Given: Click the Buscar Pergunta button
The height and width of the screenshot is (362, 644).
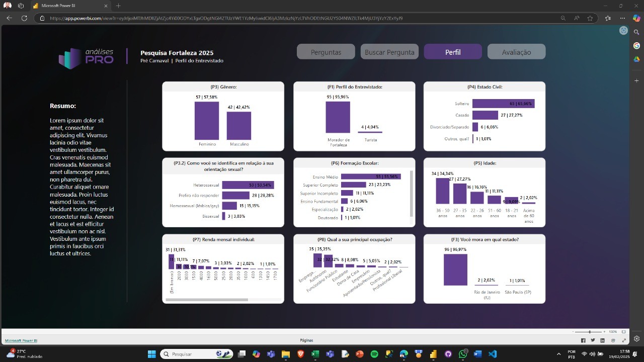Looking at the screenshot, I should [x=389, y=52].
